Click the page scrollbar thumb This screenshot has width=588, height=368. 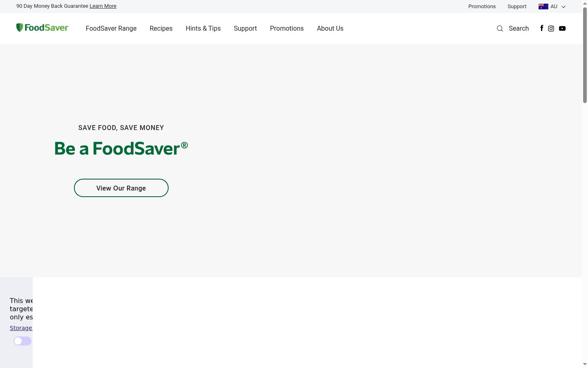(585, 55)
